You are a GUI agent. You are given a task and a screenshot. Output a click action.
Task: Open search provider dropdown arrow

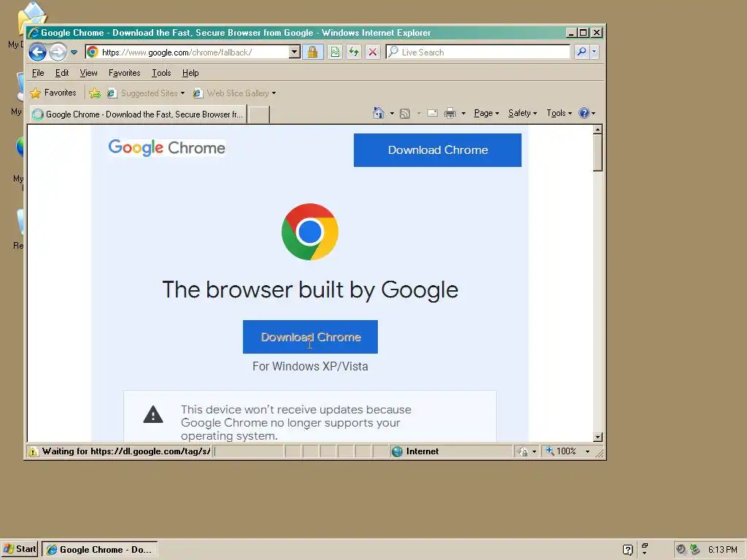594,52
